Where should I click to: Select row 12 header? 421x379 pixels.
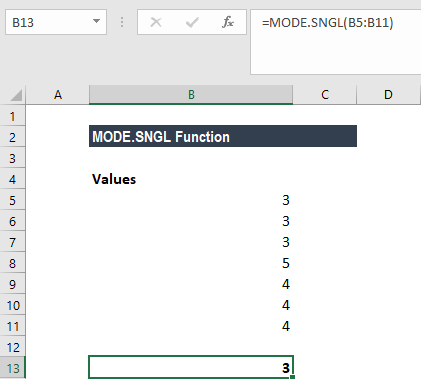13,347
